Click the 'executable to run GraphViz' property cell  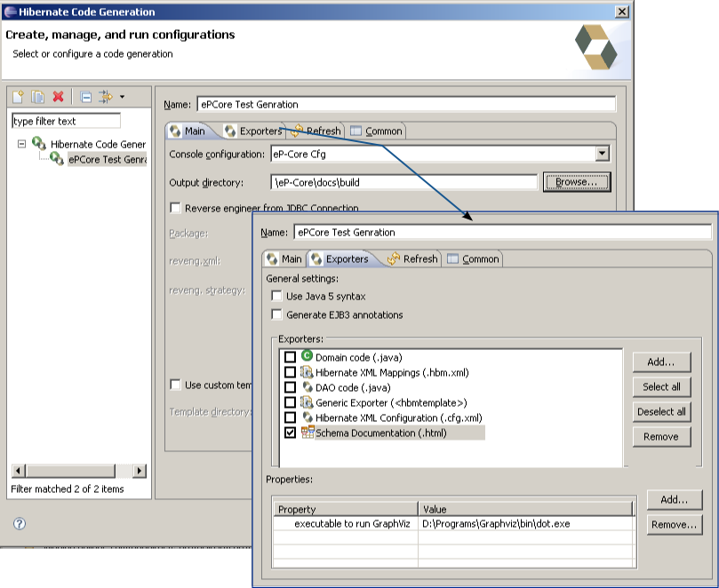coord(346,524)
